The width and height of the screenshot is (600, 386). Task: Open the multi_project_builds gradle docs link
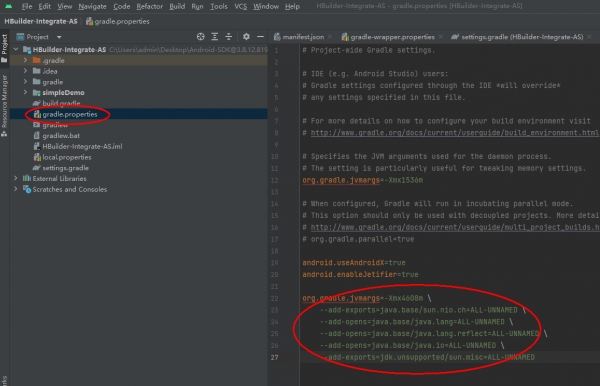[455, 227]
